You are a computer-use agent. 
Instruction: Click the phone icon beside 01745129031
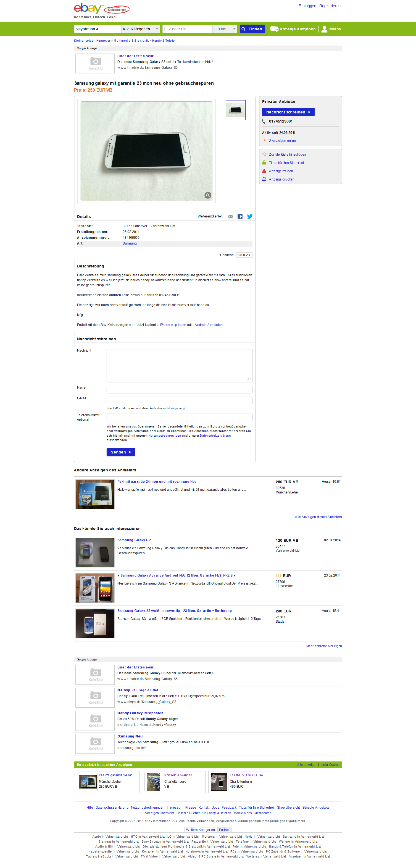tap(264, 121)
